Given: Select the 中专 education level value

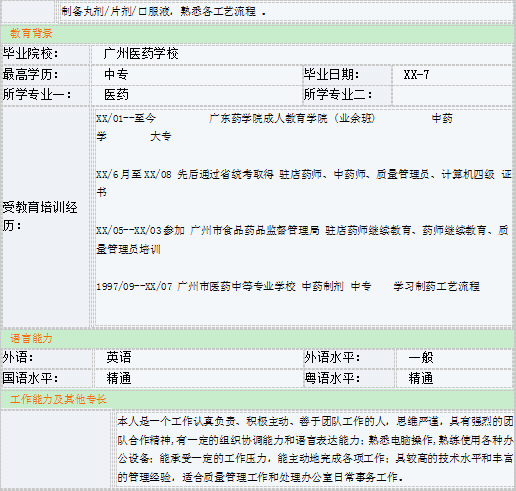Looking at the screenshot, I should [116, 74].
